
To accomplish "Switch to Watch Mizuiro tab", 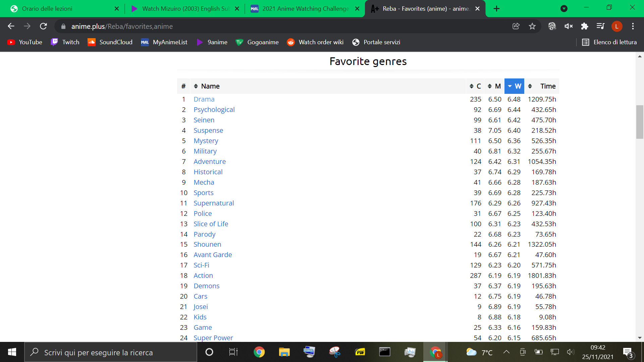I will coord(185,9).
